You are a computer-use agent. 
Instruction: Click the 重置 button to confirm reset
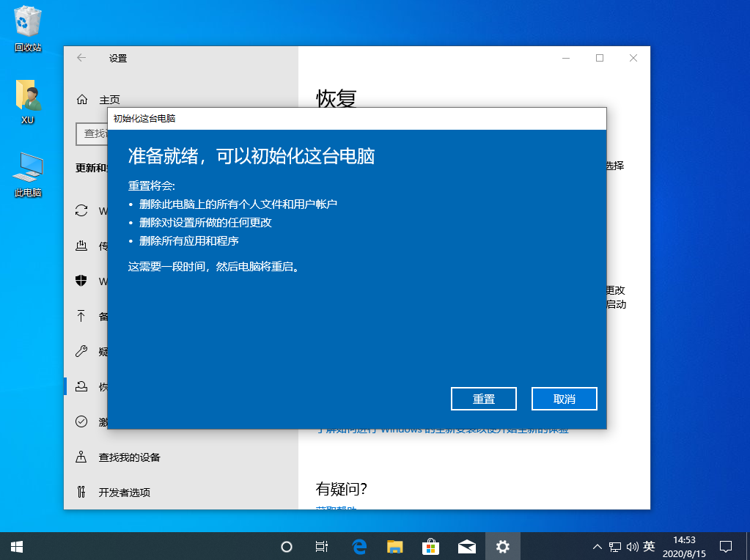click(484, 399)
